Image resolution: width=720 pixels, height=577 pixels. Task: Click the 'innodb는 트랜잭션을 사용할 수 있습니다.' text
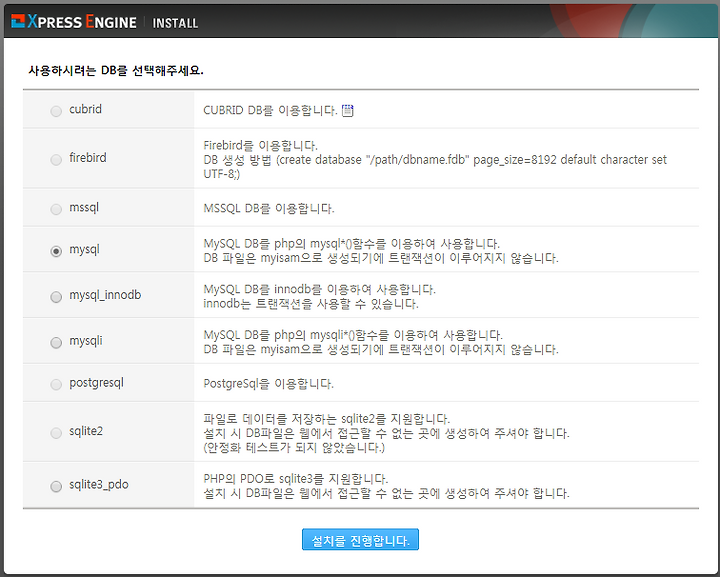(x=311, y=304)
